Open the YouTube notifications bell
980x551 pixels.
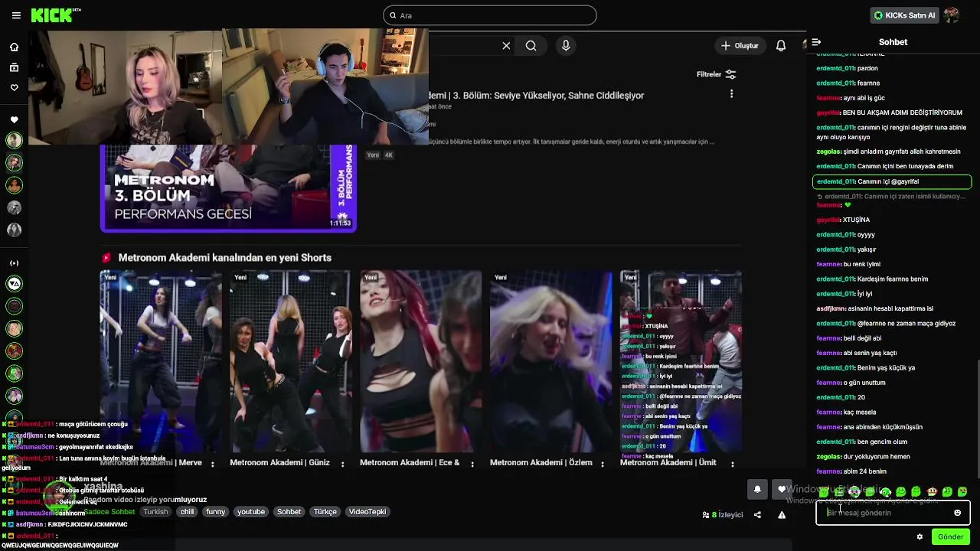coord(781,46)
